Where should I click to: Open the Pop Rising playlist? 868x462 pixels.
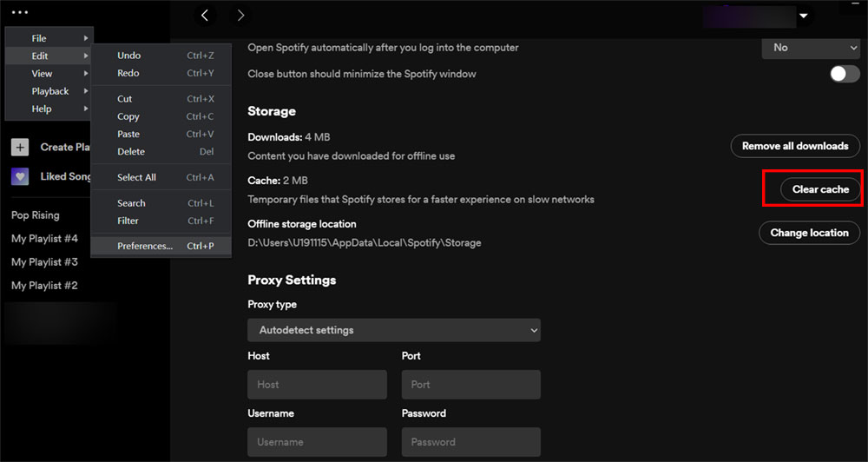tap(36, 215)
